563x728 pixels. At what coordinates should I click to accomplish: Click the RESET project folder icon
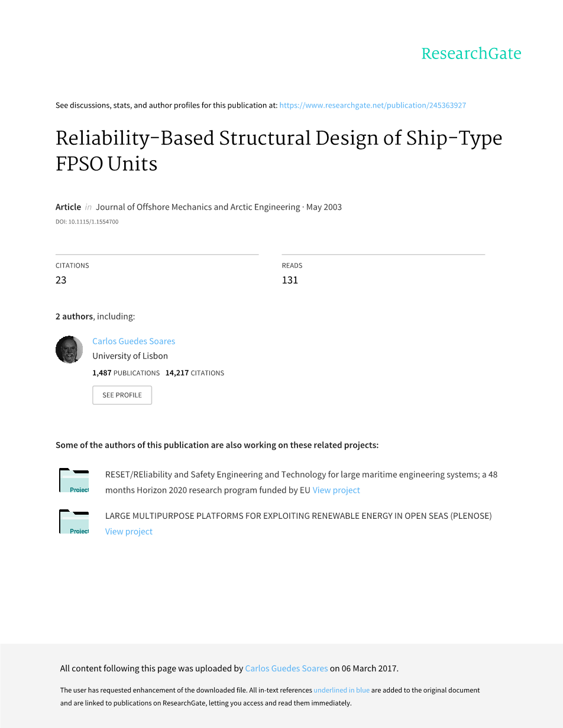pos(74,480)
